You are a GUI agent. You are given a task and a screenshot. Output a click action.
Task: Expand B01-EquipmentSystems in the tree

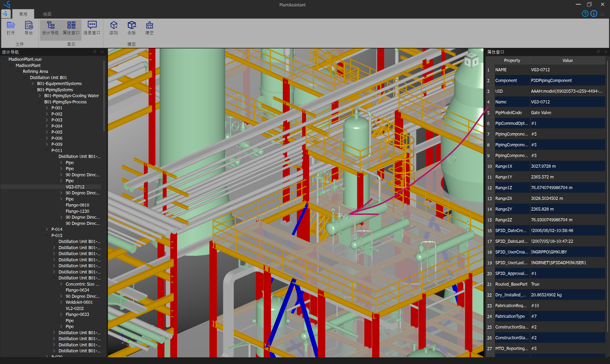33,84
